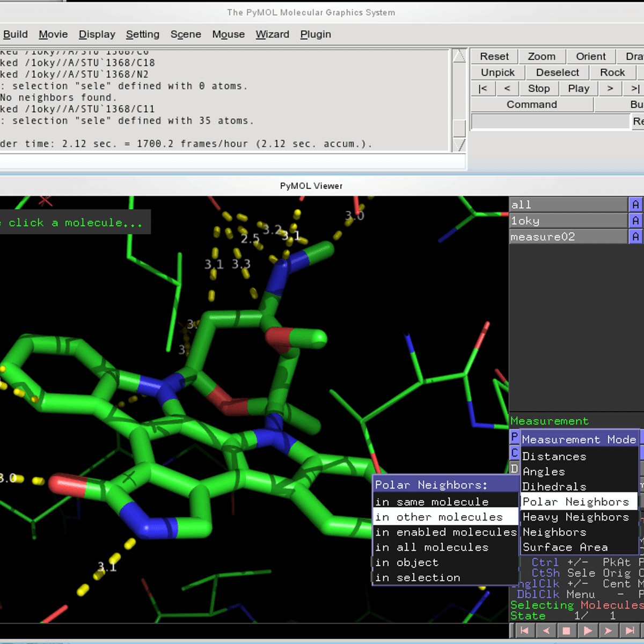Select 'in other molecules' polar neighbors option
644x644 pixels.
click(x=446, y=517)
